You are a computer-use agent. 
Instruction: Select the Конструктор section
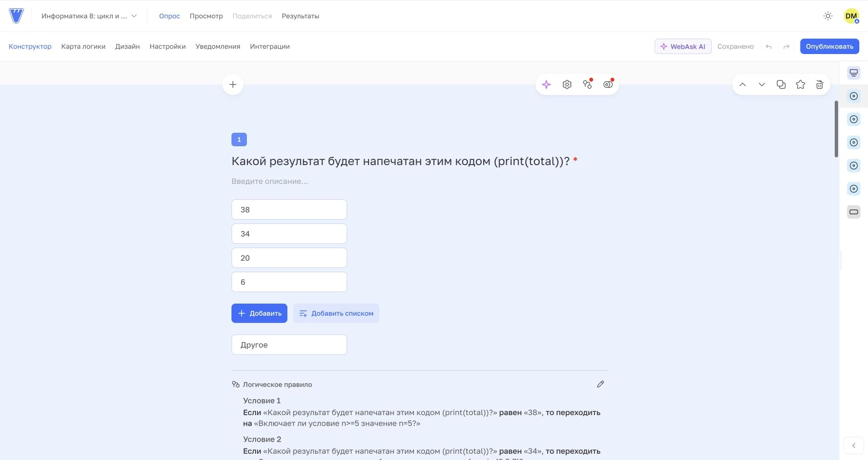30,46
